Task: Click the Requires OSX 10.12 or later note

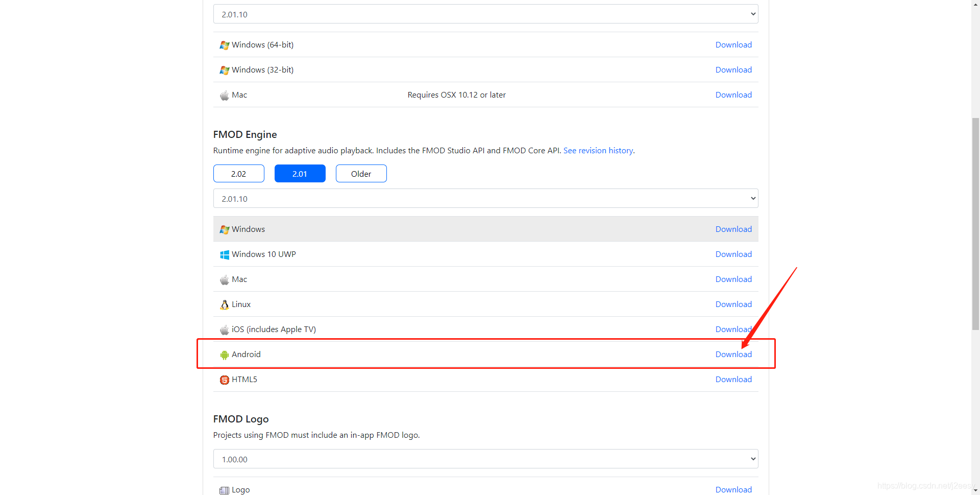Action: tap(457, 95)
